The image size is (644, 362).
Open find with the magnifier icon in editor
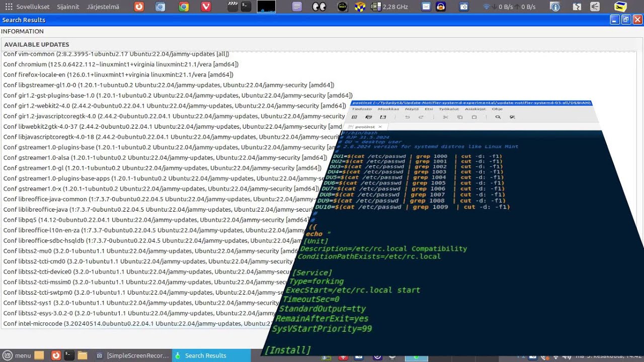tap(498, 117)
